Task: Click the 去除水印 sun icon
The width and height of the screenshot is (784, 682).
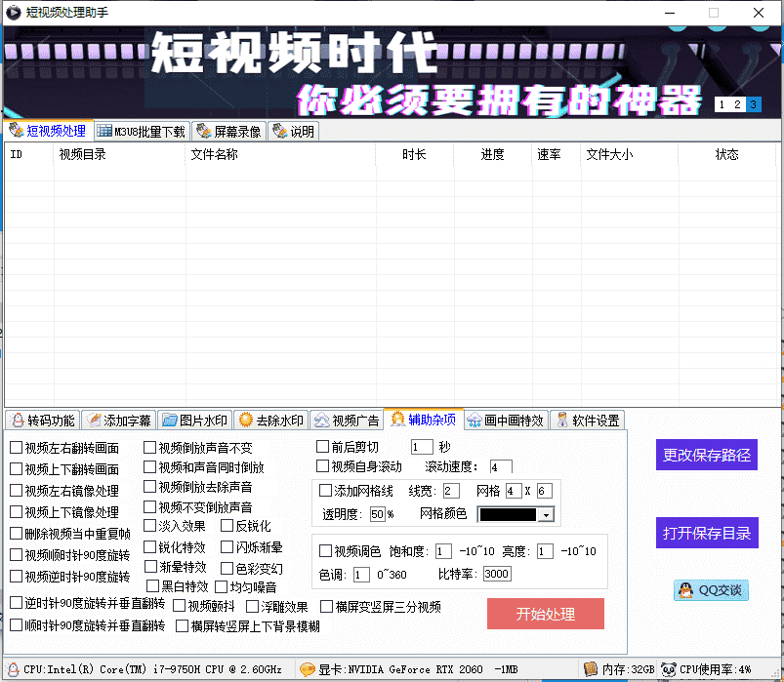Action: point(245,420)
